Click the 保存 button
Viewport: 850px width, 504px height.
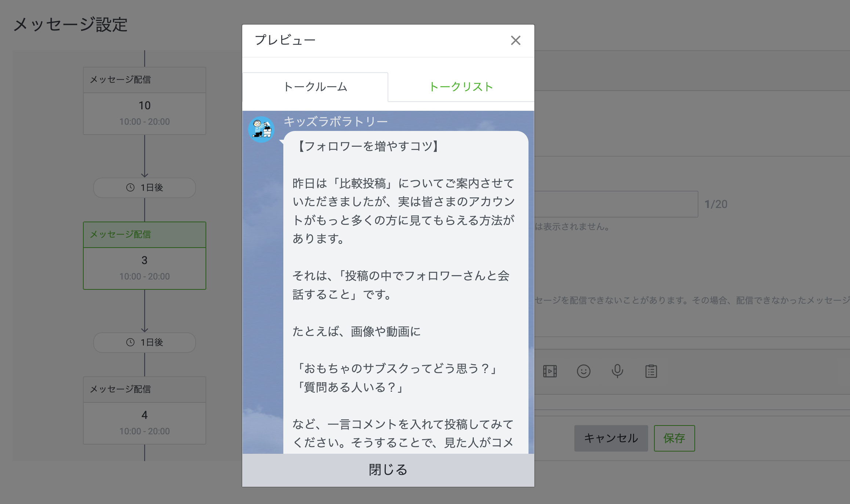click(x=674, y=438)
